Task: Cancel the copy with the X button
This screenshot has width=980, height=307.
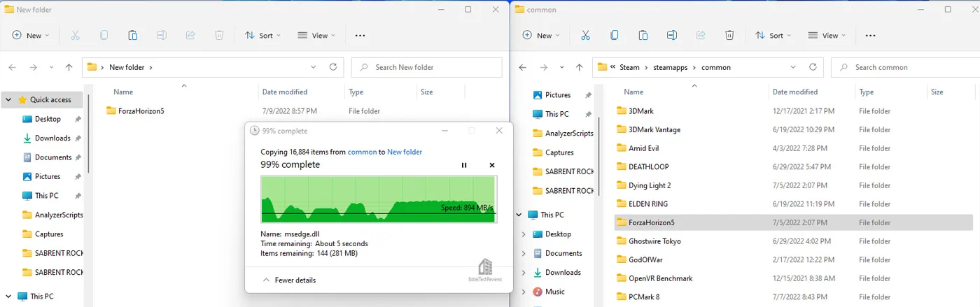Action: pos(492,165)
